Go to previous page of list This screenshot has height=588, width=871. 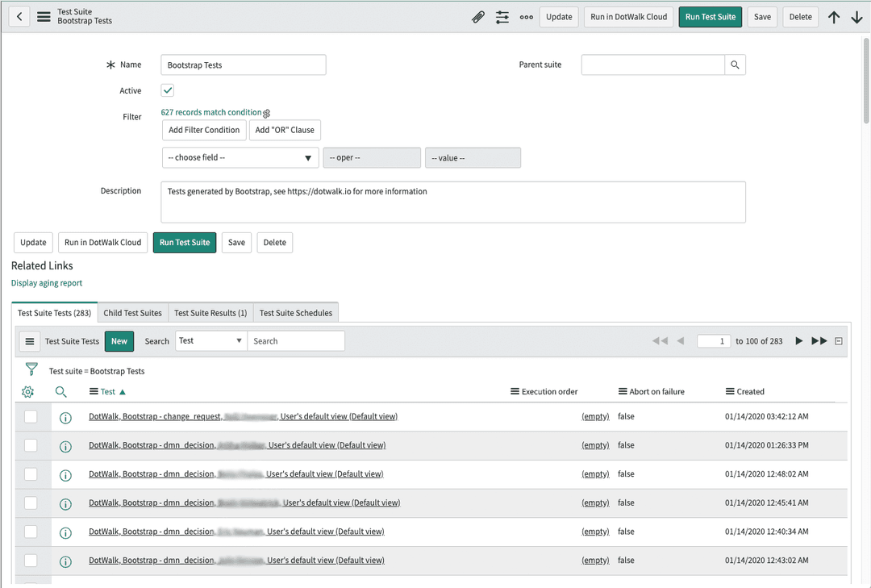coord(681,340)
